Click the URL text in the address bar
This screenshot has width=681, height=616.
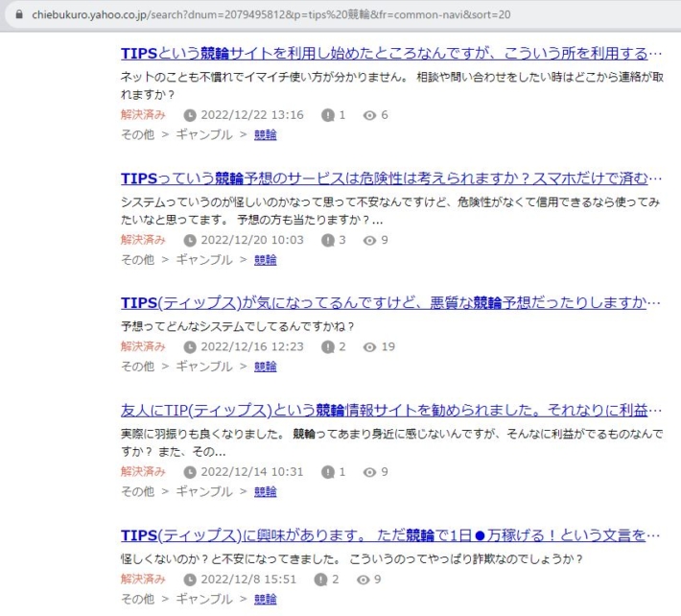271,14
